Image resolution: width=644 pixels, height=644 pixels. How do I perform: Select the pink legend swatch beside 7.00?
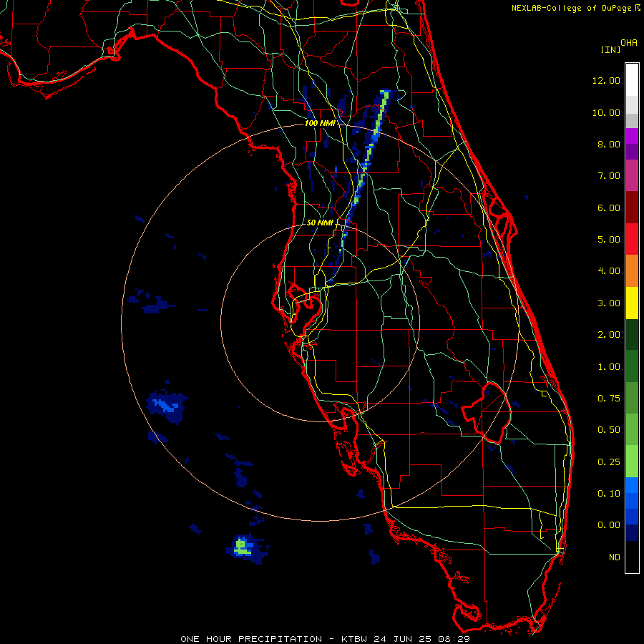coord(632,175)
